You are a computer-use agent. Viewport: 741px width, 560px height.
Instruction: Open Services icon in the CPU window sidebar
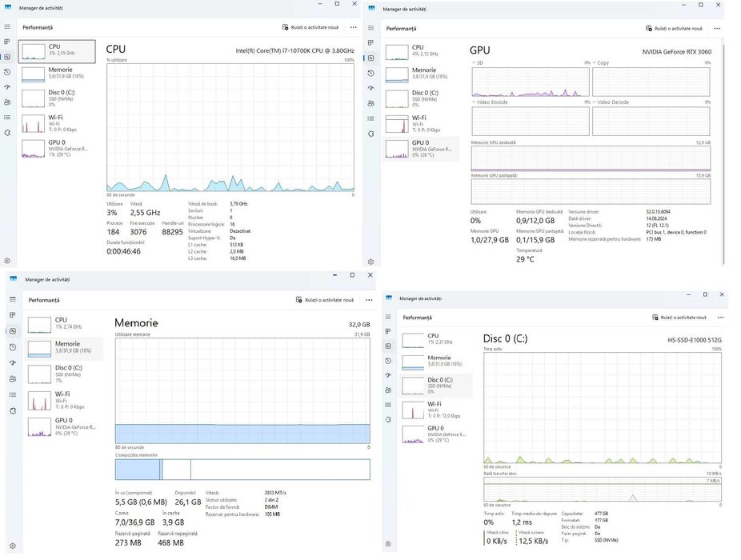point(7,133)
